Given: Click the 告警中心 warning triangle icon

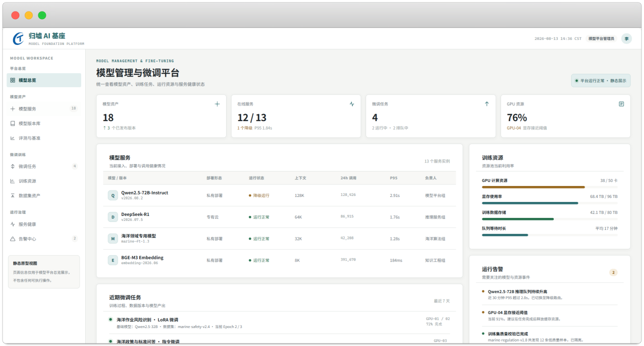Looking at the screenshot, I should (12, 239).
